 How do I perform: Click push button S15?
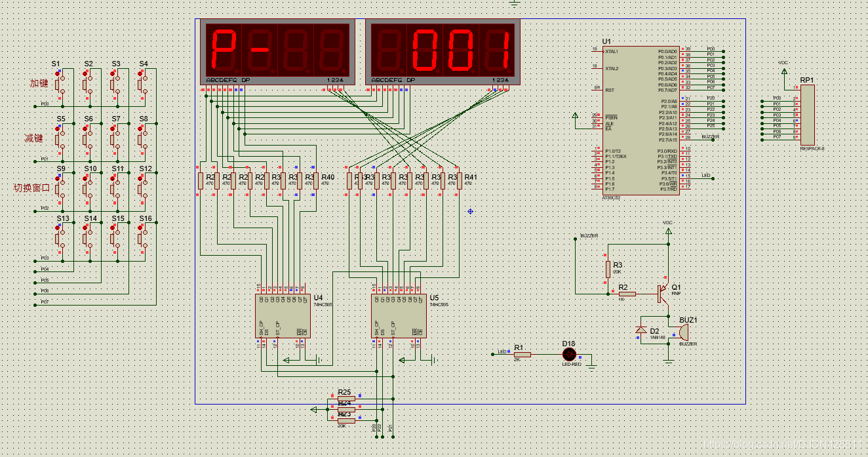115,238
